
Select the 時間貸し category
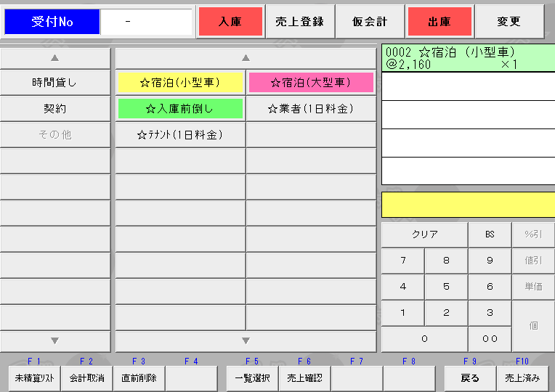click(x=55, y=83)
